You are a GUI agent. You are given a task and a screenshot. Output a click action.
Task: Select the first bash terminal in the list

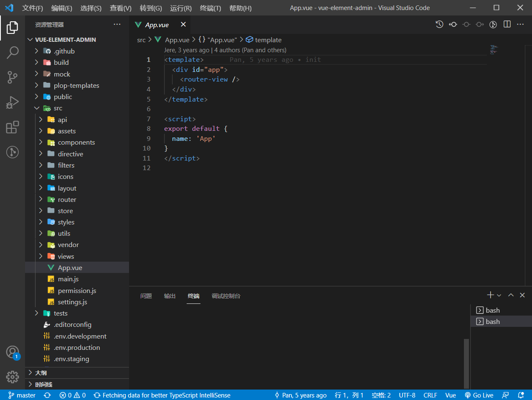[x=501, y=310]
